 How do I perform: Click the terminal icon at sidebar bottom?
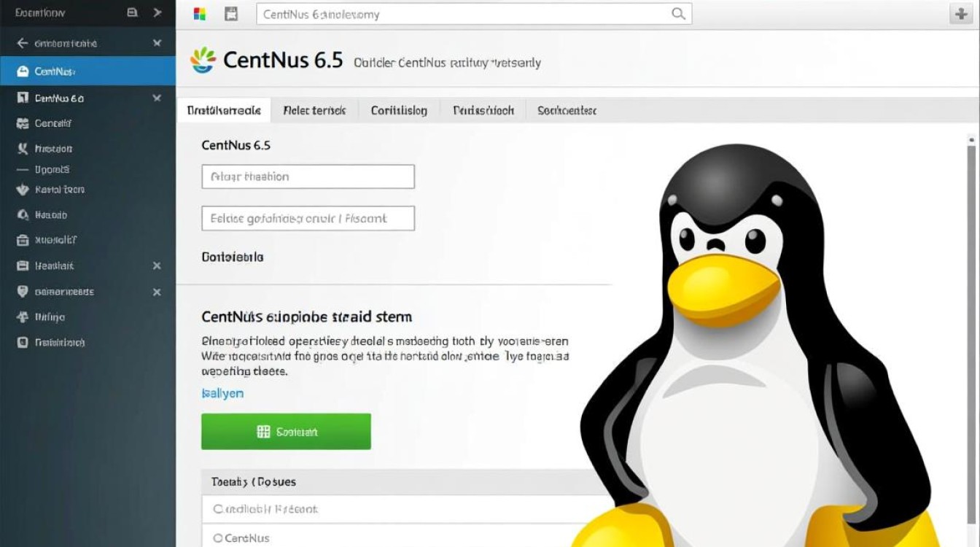[x=22, y=342]
